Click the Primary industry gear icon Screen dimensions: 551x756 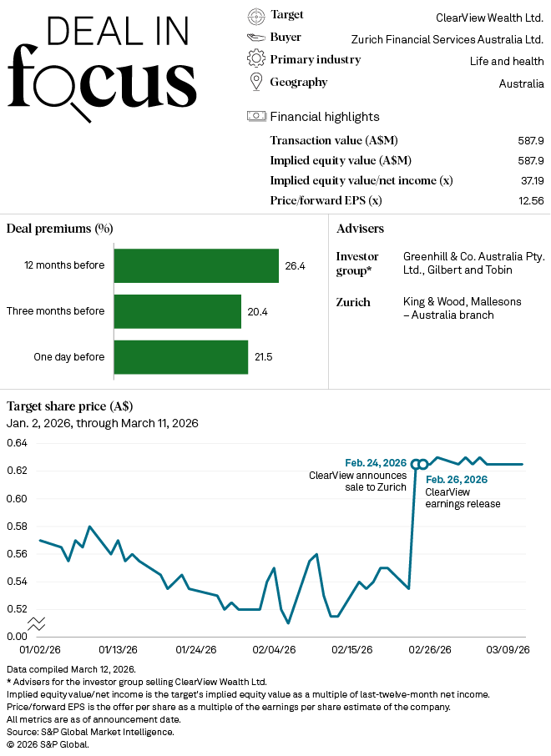[x=255, y=59]
